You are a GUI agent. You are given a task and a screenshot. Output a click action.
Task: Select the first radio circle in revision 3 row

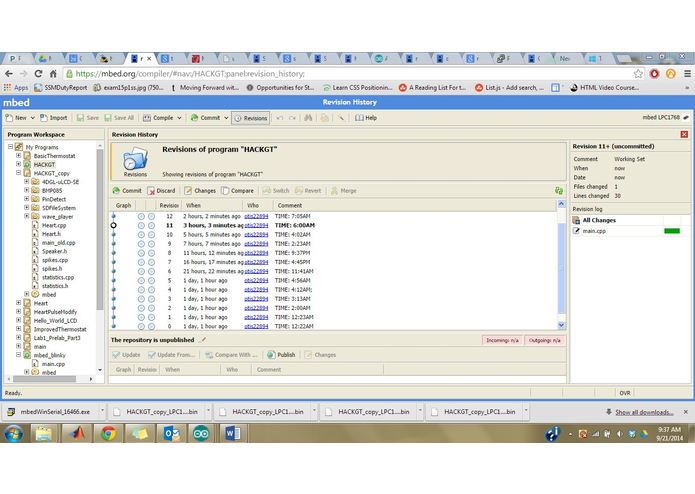pyautogui.click(x=141, y=299)
